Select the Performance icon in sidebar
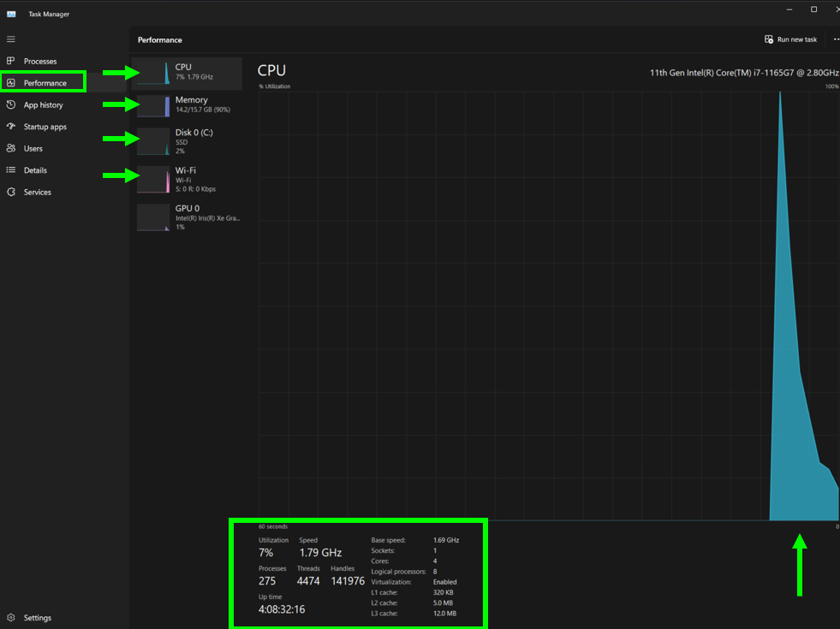The height and width of the screenshot is (629, 840). click(11, 83)
